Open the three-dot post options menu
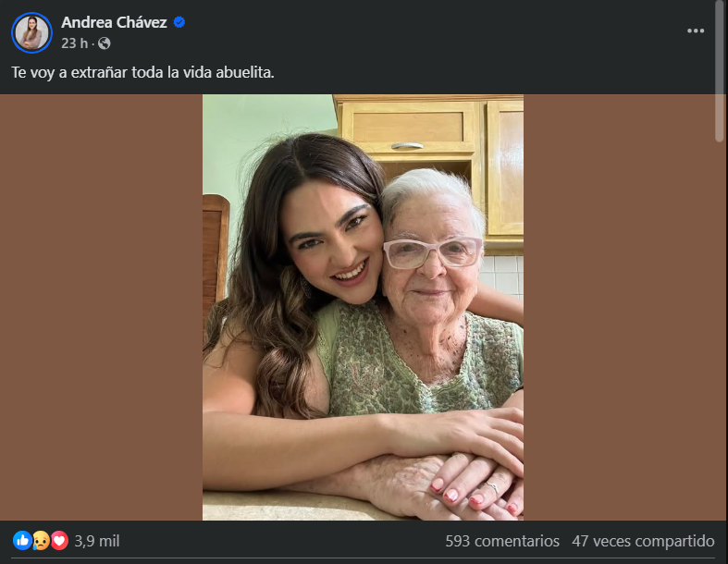728x564 pixels. pyautogui.click(x=696, y=31)
